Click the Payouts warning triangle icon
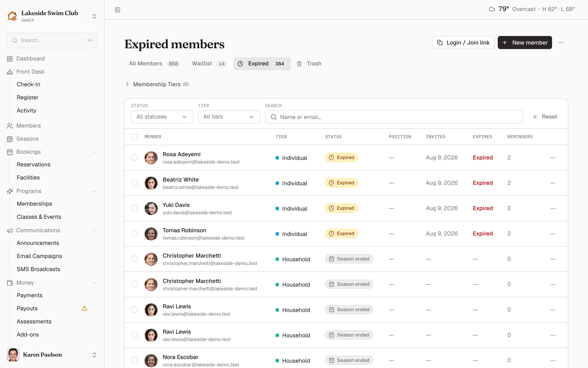The width and height of the screenshot is (588, 368). pyautogui.click(x=85, y=308)
